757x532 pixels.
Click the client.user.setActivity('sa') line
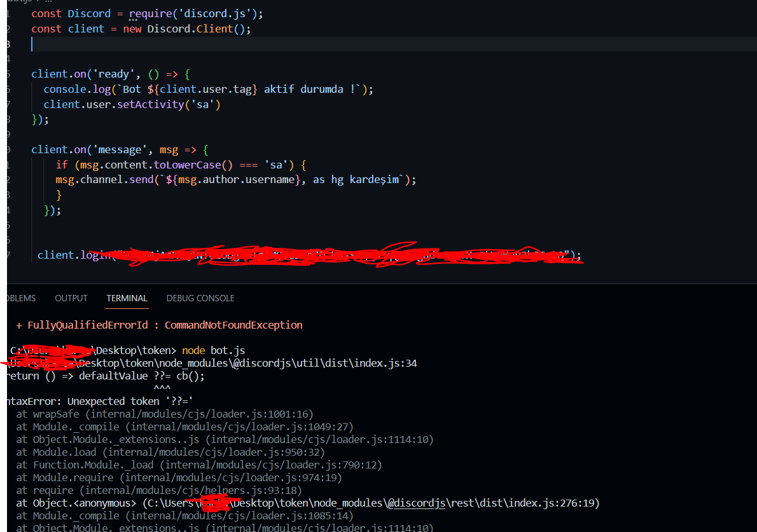(132, 104)
